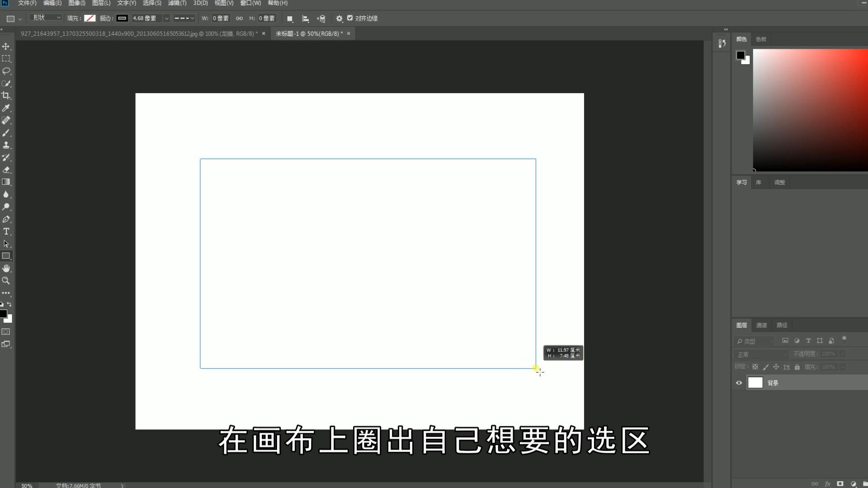Open the 形状 tool mode dropdown
The image size is (868, 488).
pos(46,18)
